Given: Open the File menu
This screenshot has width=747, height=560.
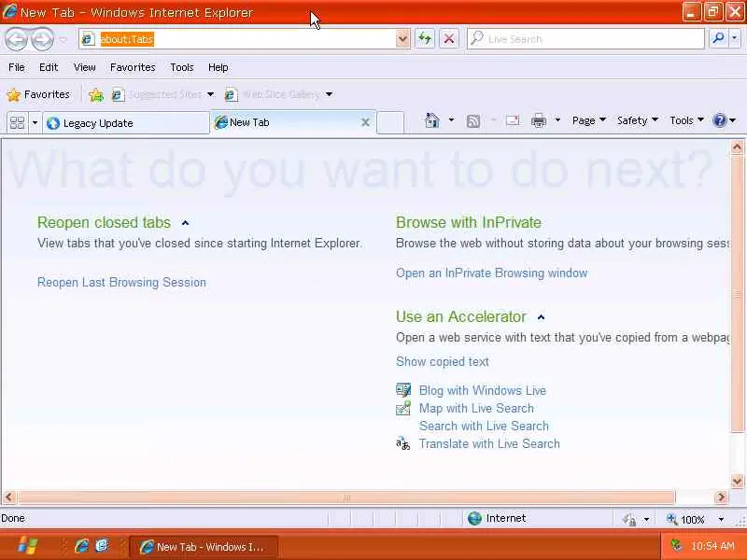Looking at the screenshot, I should coord(17,67).
